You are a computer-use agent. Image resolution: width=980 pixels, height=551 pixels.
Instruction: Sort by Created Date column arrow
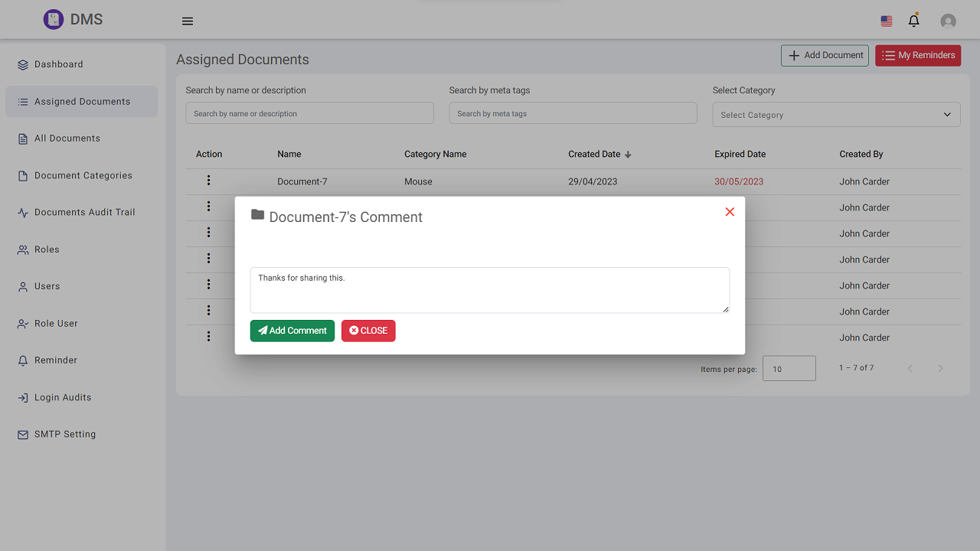click(628, 155)
